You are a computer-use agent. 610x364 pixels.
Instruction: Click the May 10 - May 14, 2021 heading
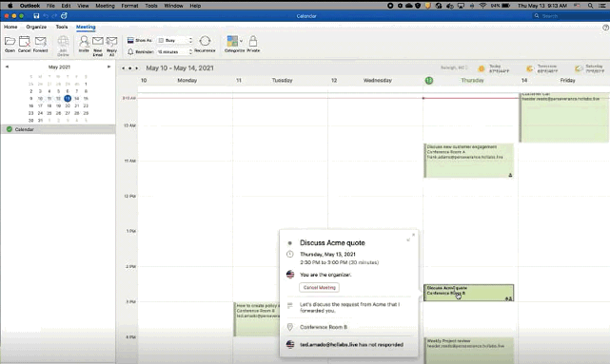point(180,68)
